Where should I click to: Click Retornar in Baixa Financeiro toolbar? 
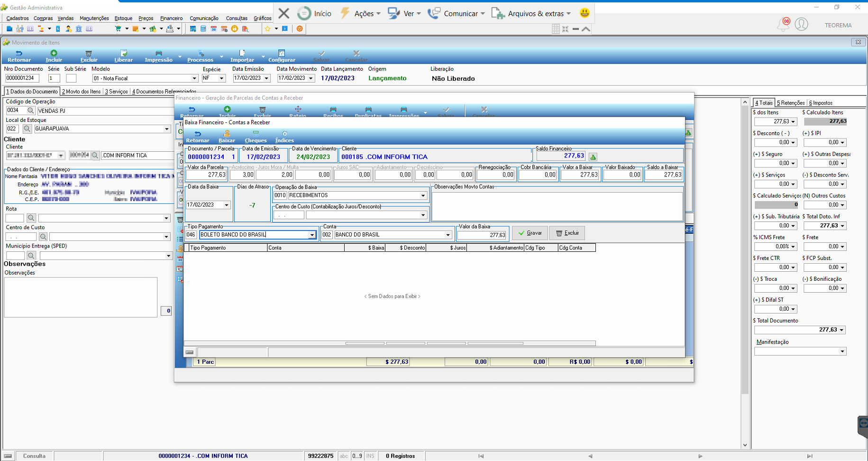pos(197,137)
